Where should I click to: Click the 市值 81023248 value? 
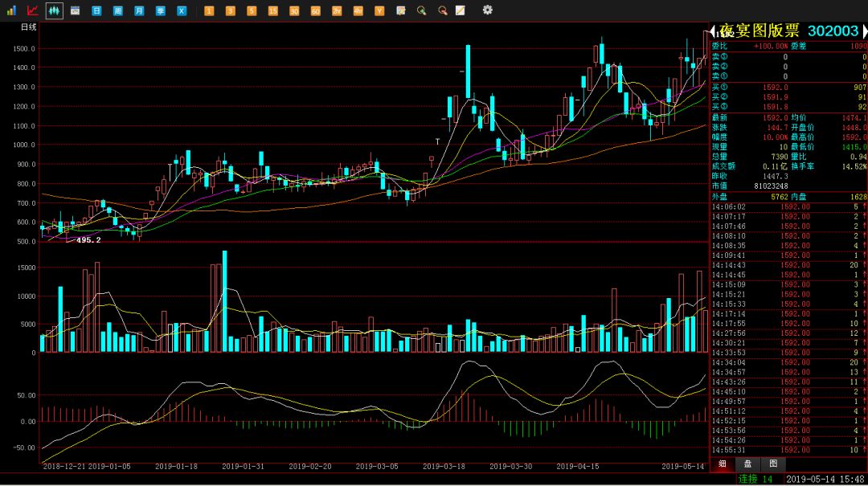tap(771, 186)
